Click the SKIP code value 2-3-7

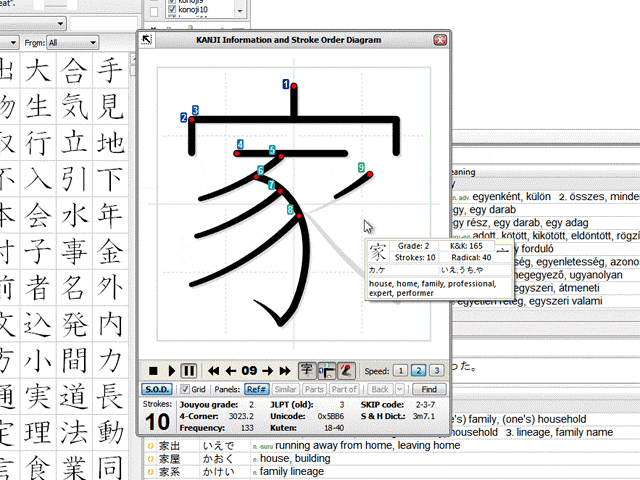click(425, 404)
